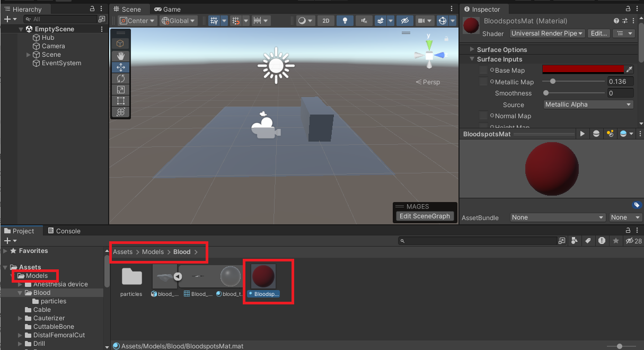This screenshot has height=350, width=644.
Task: Adjust the Smoothness slider
Action: [575, 93]
